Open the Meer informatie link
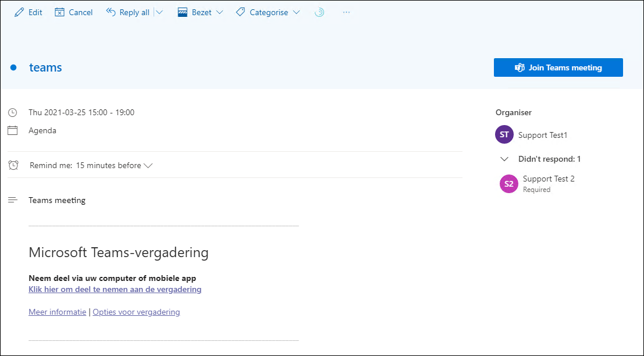Viewport: 644px width, 356px height. pos(58,312)
